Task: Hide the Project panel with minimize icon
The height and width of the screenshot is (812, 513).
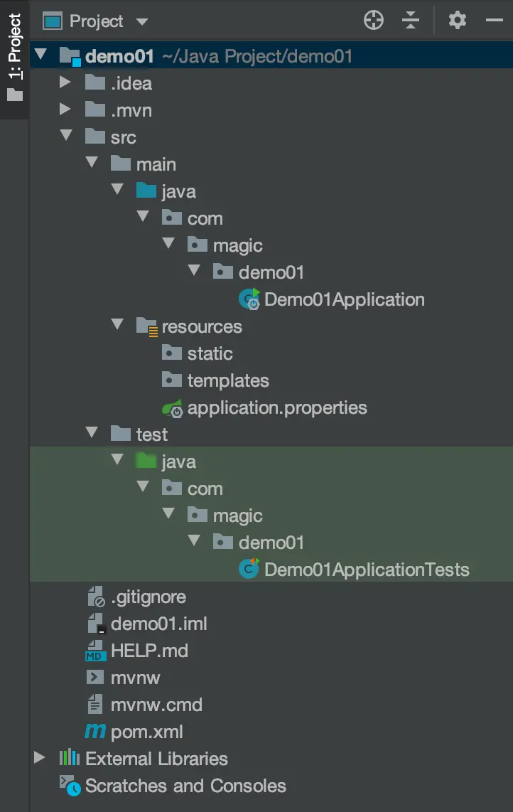Action: pyautogui.click(x=495, y=21)
